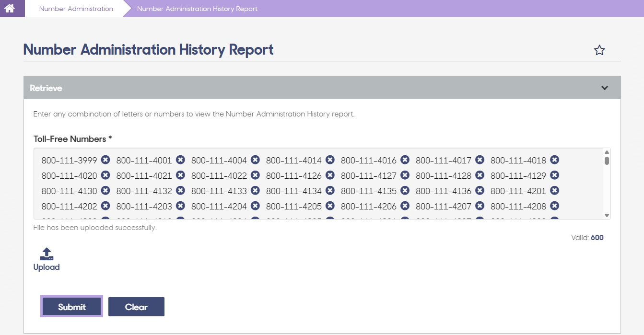644x335 pixels.
Task: Remove number 800-111-4001
Action: point(180,160)
